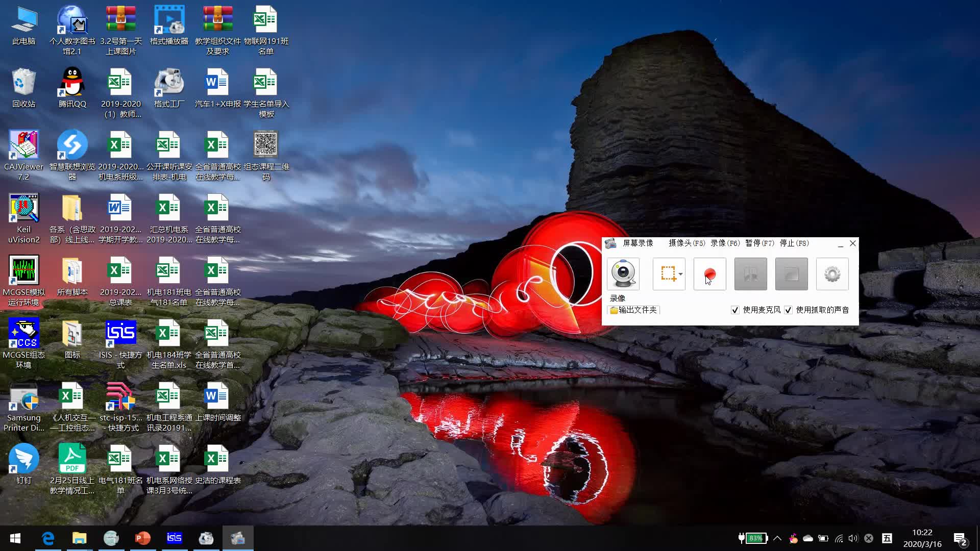Toggle 使用麦克风 microphone checkbox
The image size is (980, 551).
tap(736, 310)
